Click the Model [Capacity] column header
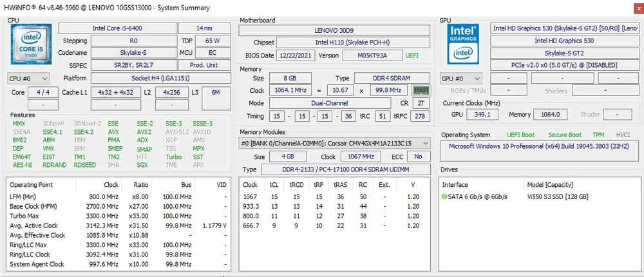Image resolution: width=644 pixels, height=277 pixels. click(550, 185)
